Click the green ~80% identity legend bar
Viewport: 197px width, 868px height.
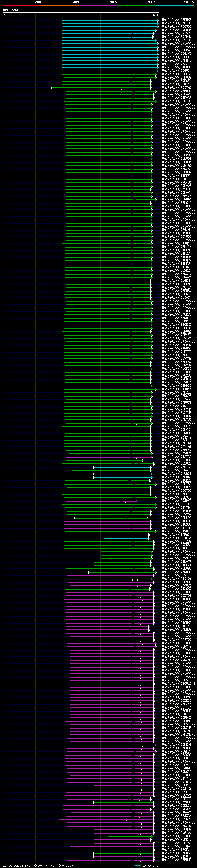coord(137,6)
